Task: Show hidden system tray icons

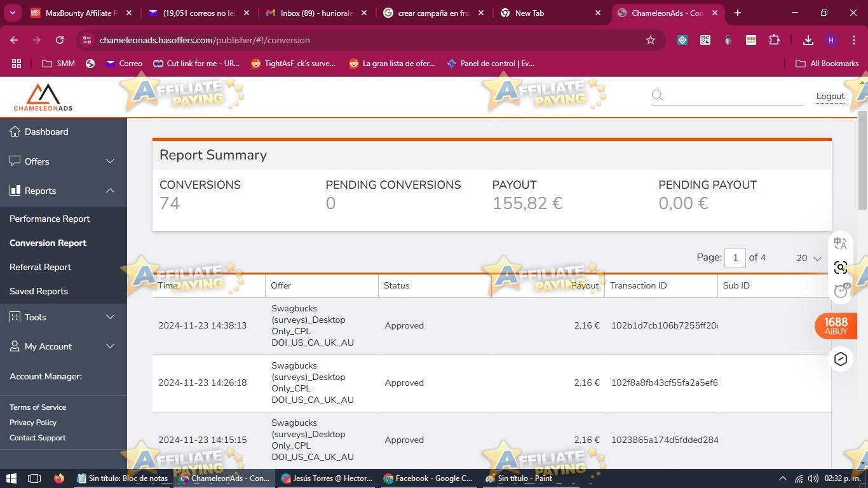Action: pos(783,478)
